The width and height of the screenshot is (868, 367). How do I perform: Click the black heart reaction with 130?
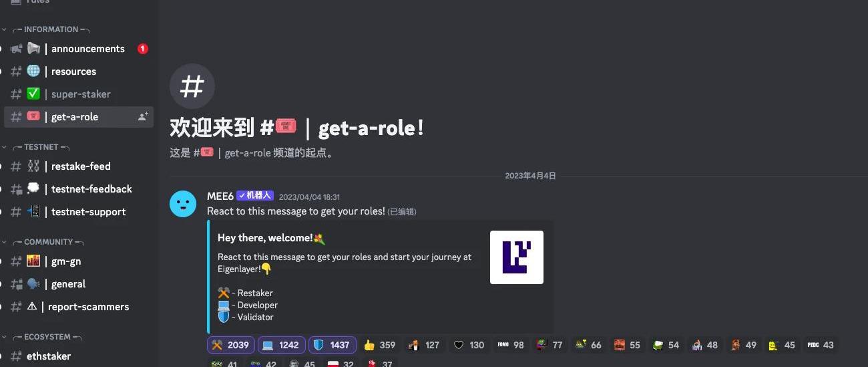(x=469, y=345)
